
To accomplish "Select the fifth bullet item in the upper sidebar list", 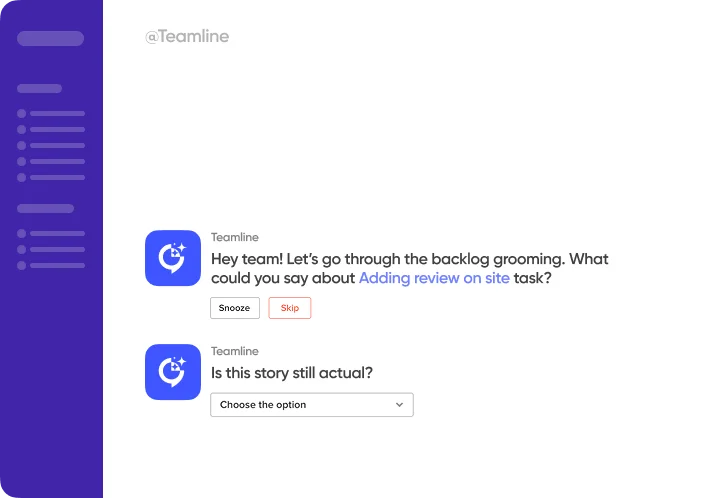I will pos(51,177).
